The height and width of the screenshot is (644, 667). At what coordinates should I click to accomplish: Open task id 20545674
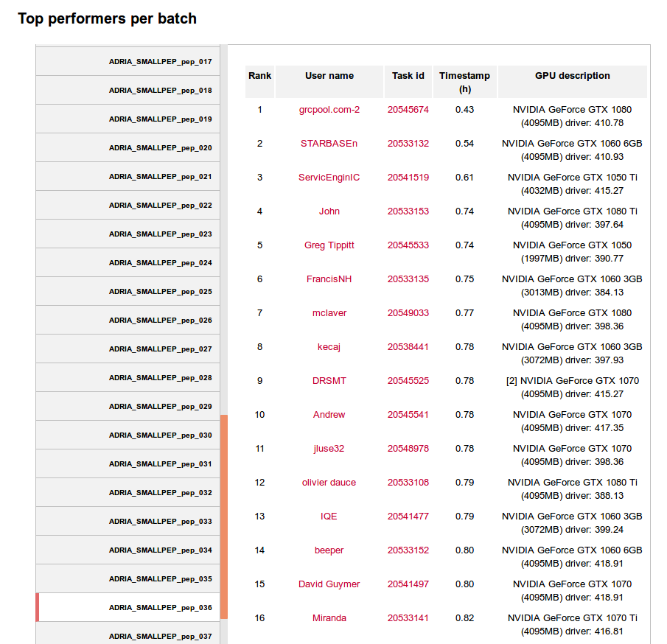(x=408, y=110)
